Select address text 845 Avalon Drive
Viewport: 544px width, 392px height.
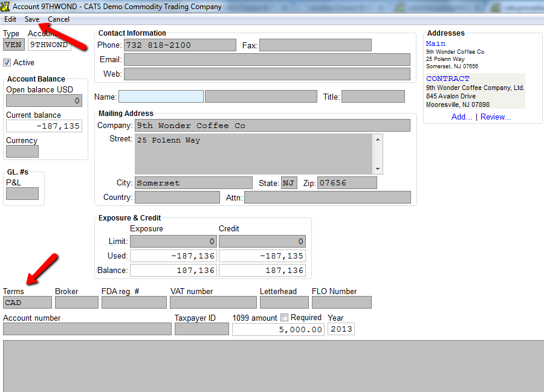(451, 97)
